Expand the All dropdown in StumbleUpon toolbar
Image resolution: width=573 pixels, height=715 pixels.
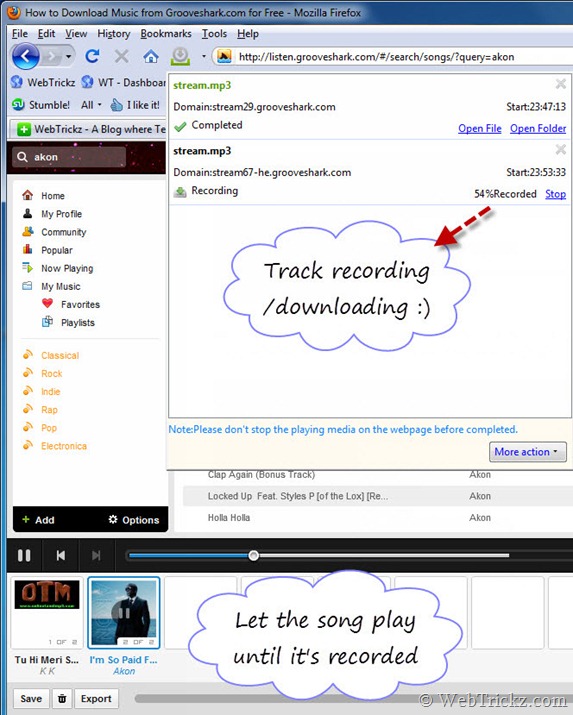click(x=91, y=105)
